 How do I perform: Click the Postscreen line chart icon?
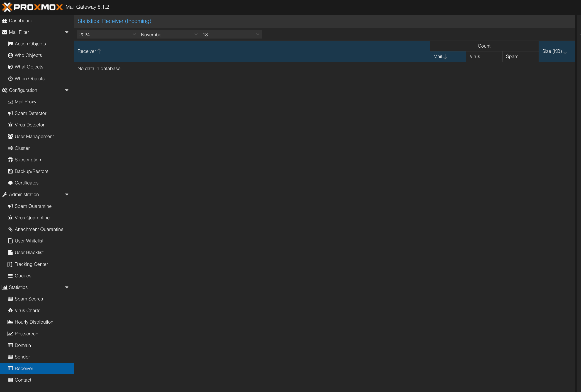tap(10, 334)
